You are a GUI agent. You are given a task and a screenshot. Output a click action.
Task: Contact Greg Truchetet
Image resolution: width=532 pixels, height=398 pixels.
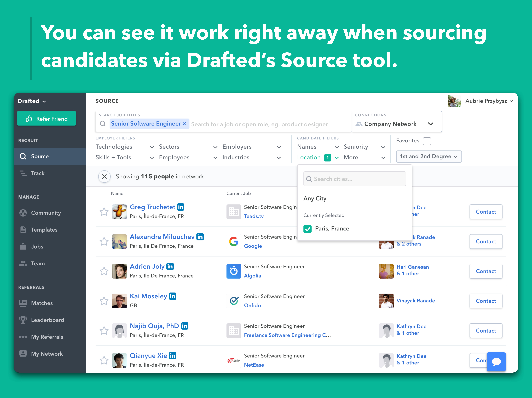pyautogui.click(x=486, y=212)
